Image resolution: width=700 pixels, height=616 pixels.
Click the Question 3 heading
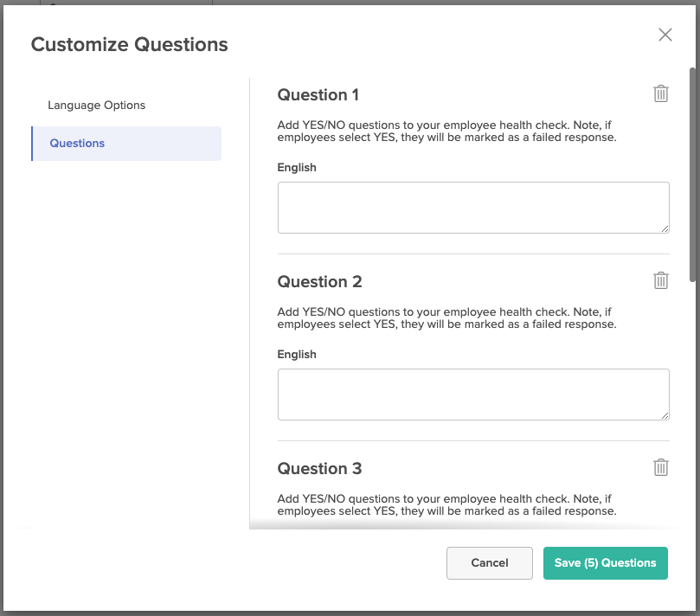coord(319,469)
